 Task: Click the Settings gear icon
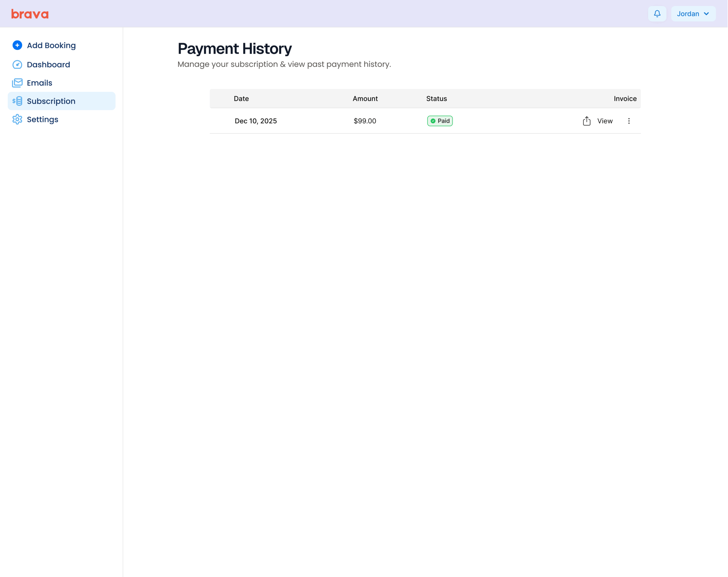17,119
